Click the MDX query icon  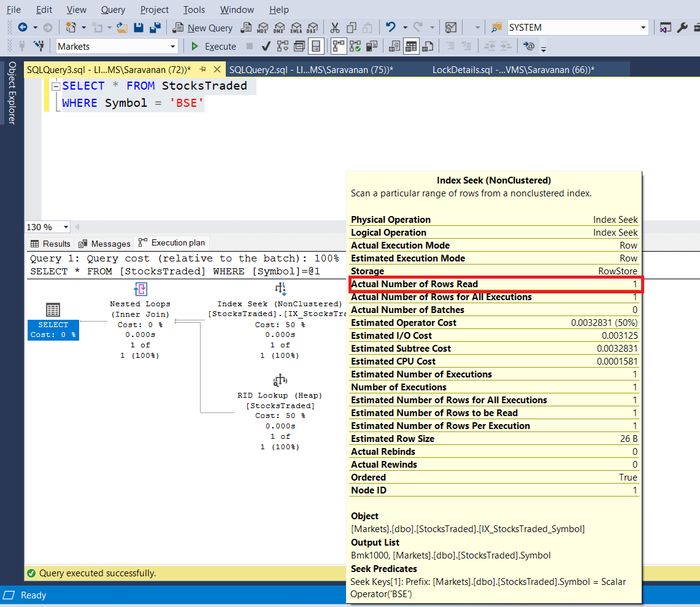pos(263,28)
